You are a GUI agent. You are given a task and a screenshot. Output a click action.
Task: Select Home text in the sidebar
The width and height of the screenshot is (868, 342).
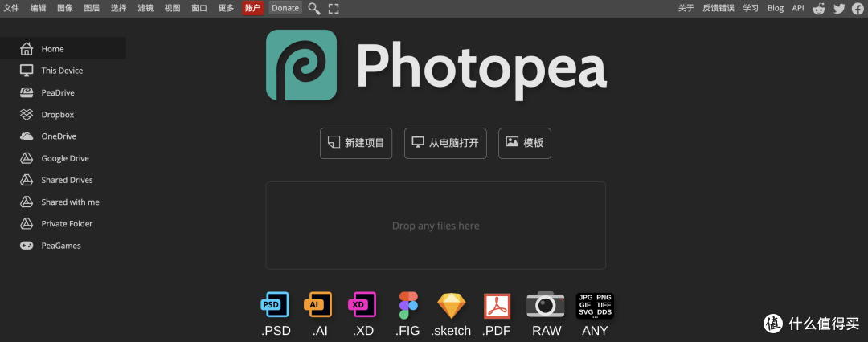click(52, 49)
